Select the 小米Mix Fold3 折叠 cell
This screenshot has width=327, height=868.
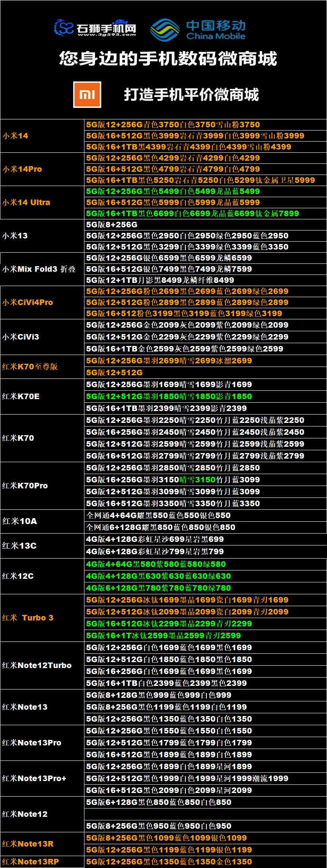42,269
